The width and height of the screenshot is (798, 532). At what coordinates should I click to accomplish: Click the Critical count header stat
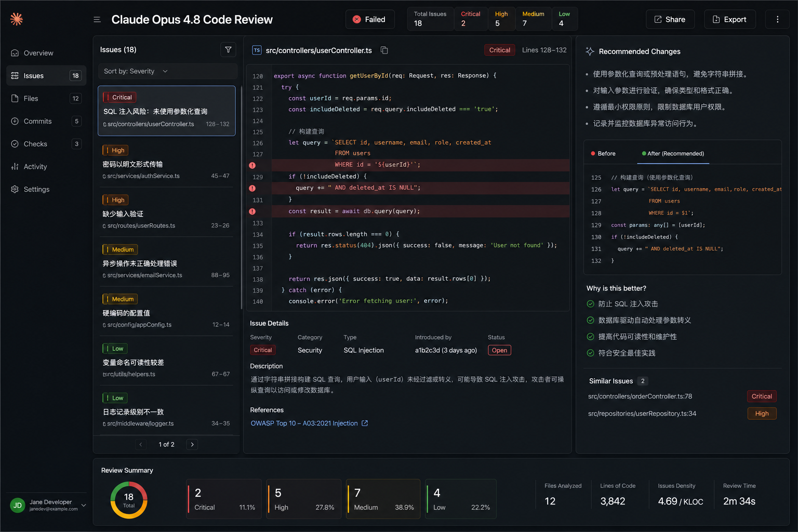[x=471, y=19]
